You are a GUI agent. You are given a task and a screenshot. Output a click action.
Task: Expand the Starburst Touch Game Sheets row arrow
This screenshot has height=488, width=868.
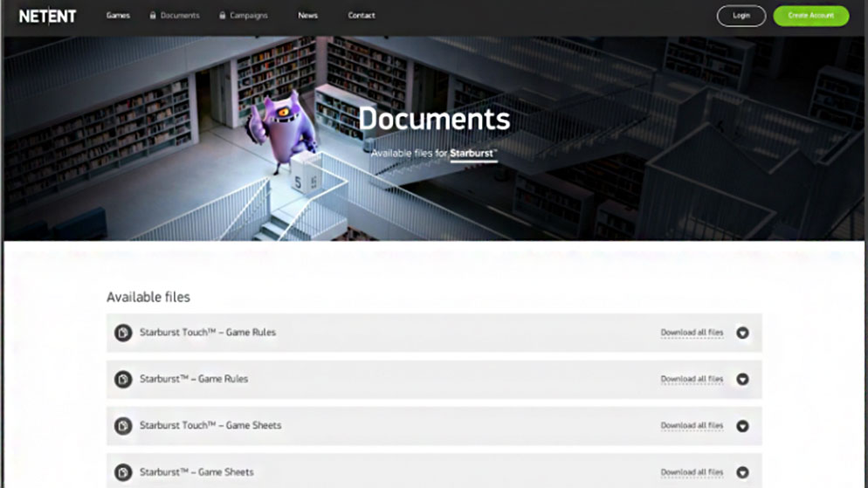pos(742,426)
